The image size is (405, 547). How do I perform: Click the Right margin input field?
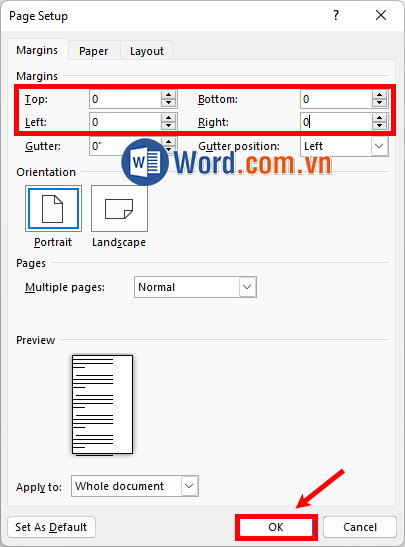coord(336,122)
